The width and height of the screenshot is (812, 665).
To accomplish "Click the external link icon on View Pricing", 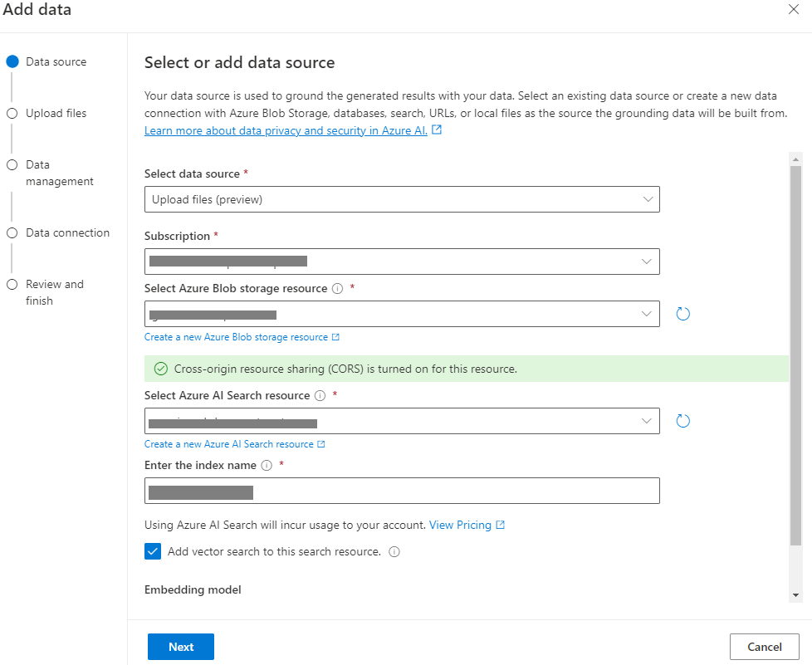I will pos(501,525).
